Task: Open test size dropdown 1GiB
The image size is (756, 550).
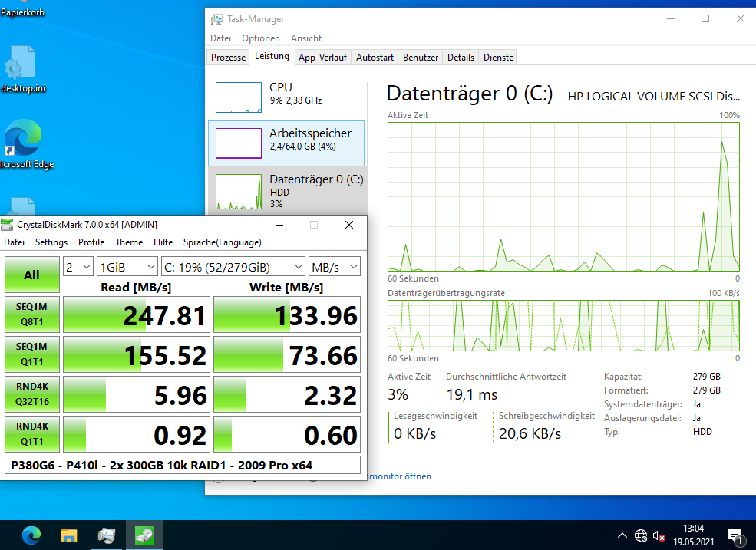Action: pyautogui.click(x=127, y=267)
